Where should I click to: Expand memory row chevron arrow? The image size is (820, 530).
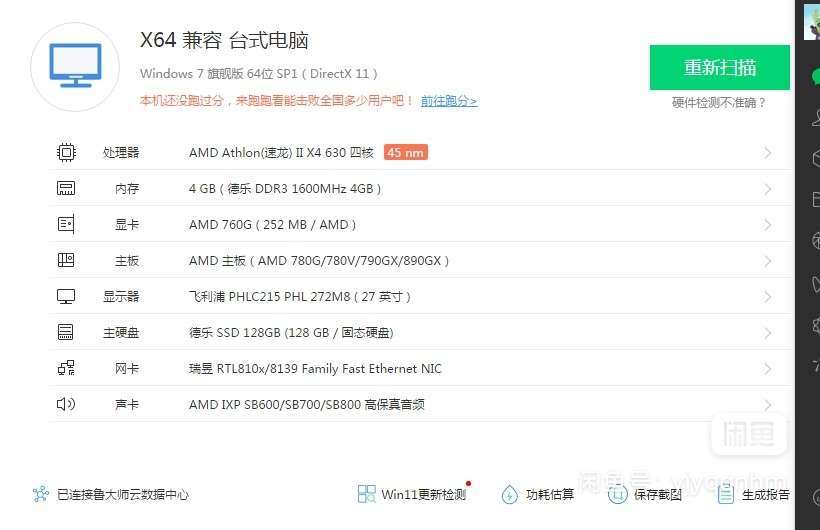coord(768,189)
